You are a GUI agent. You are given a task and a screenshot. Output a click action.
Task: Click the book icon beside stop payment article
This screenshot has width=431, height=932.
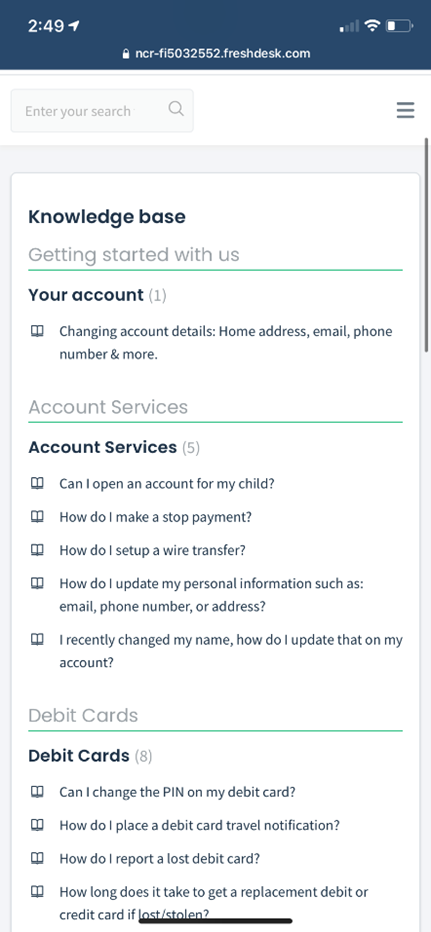(x=37, y=517)
